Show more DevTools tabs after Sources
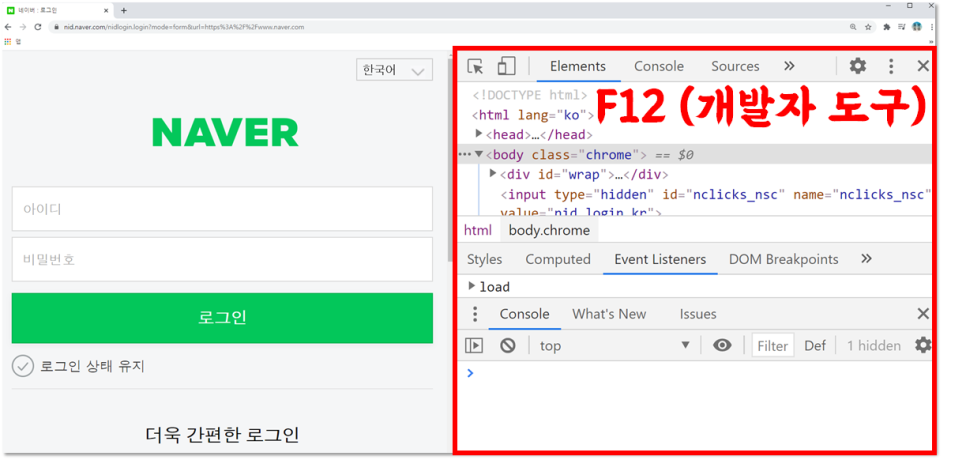Viewport: 966px width, 460px height. pos(789,66)
